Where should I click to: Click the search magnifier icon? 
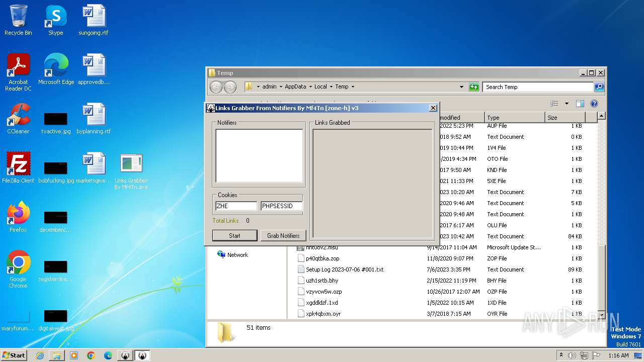[599, 87]
